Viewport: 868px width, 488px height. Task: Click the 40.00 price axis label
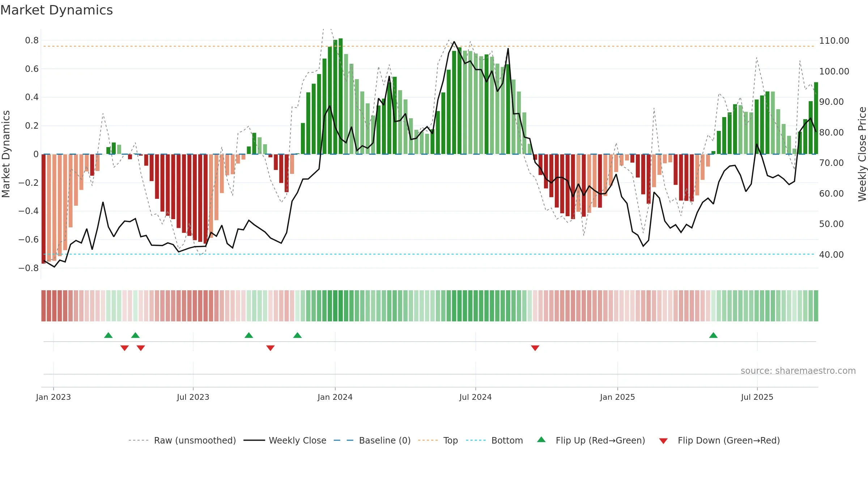tap(831, 254)
